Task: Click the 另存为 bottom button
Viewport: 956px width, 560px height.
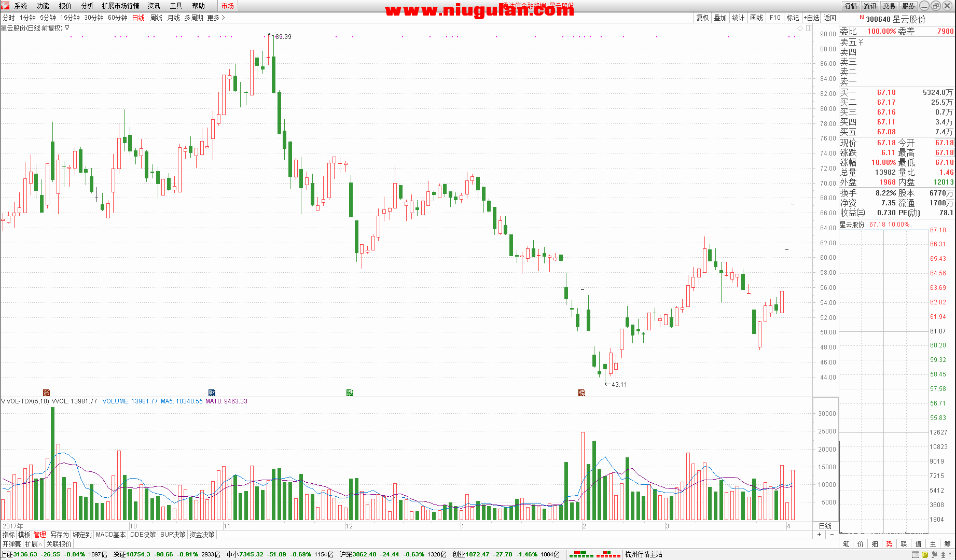Action: pyautogui.click(x=59, y=535)
